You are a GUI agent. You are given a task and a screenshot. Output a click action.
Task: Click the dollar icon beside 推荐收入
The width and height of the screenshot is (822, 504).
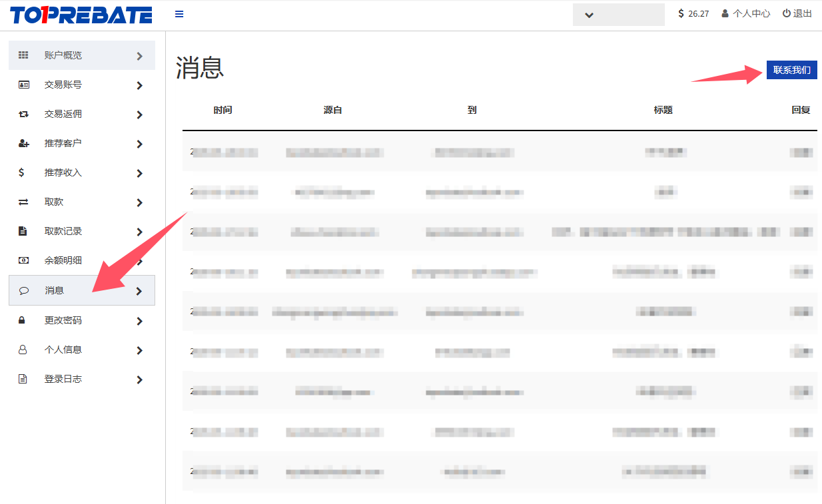coord(22,172)
